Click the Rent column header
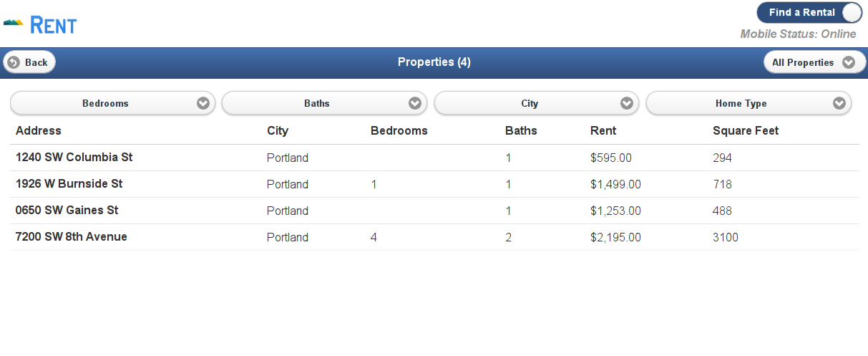 click(x=603, y=130)
